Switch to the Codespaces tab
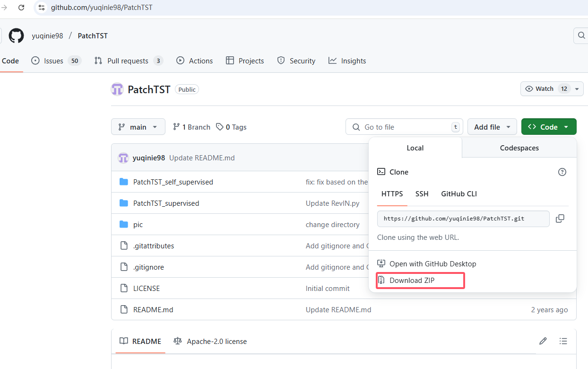588x369 pixels. pos(519,148)
